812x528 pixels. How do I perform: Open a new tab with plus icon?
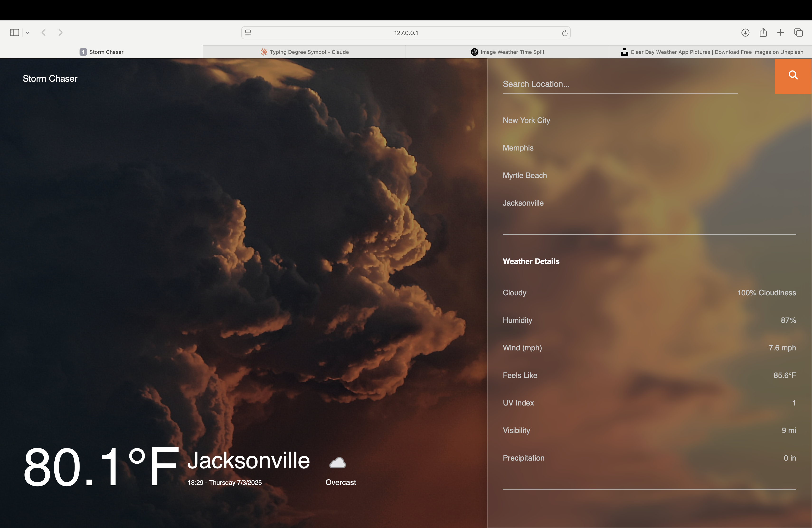[781, 32]
